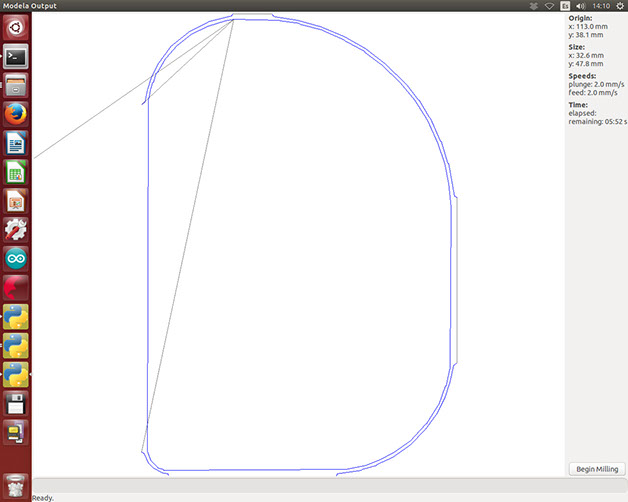Open the 14:10 clock menu
628x502 pixels.
coord(601,6)
